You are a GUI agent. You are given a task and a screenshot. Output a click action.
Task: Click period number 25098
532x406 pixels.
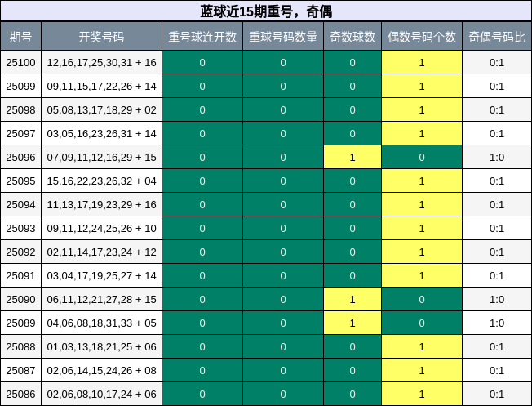pyautogui.click(x=20, y=110)
